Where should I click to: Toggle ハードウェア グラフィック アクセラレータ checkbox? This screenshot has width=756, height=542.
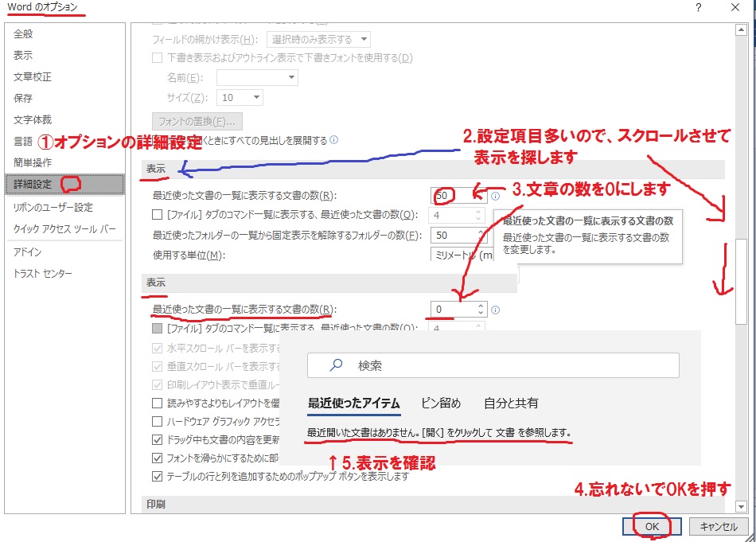(158, 422)
